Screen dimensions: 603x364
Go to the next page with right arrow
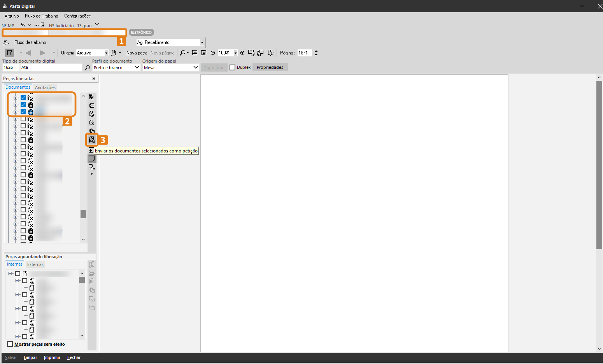click(42, 53)
